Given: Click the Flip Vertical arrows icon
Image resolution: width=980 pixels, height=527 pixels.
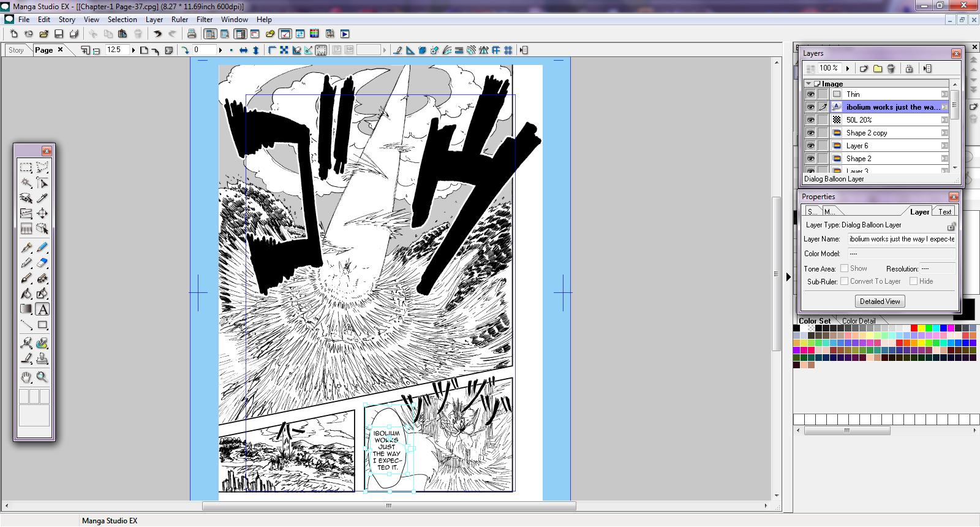Looking at the screenshot, I should pyautogui.click(x=255, y=50).
